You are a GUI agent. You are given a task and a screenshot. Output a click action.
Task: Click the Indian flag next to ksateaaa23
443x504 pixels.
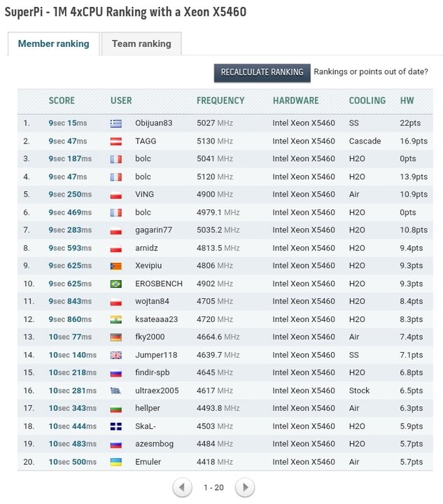coord(116,319)
